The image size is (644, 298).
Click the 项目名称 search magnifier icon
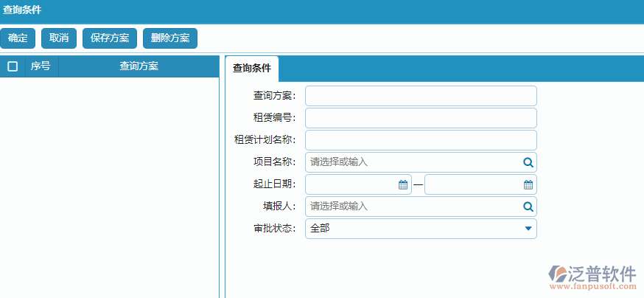pos(528,162)
